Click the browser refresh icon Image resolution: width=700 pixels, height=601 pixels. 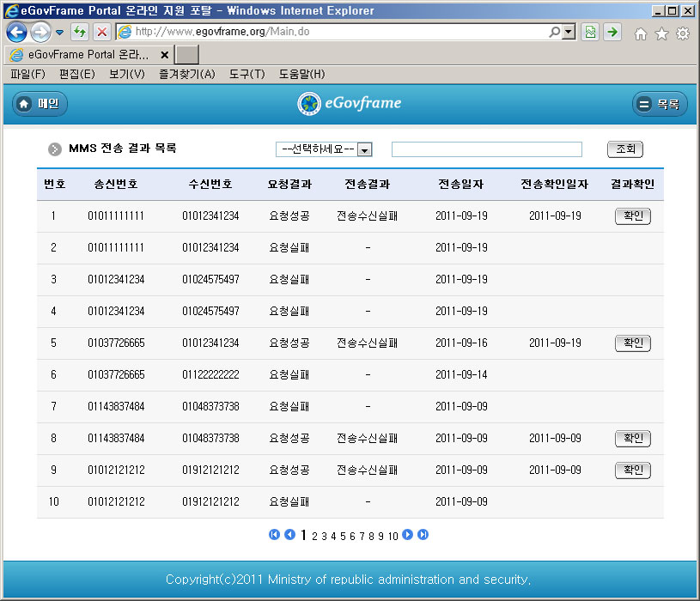(80, 33)
